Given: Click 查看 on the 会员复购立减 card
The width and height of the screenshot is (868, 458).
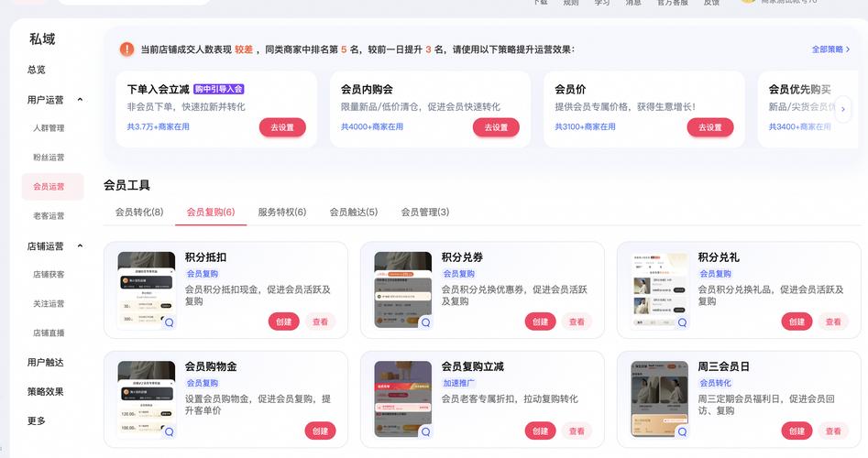Looking at the screenshot, I should tap(577, 431).
